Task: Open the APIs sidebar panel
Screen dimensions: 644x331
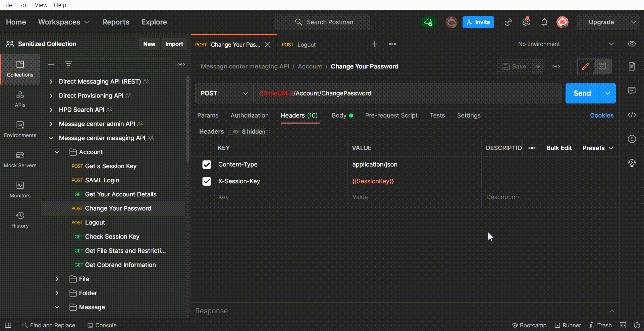Action: [x=20, y=99]
